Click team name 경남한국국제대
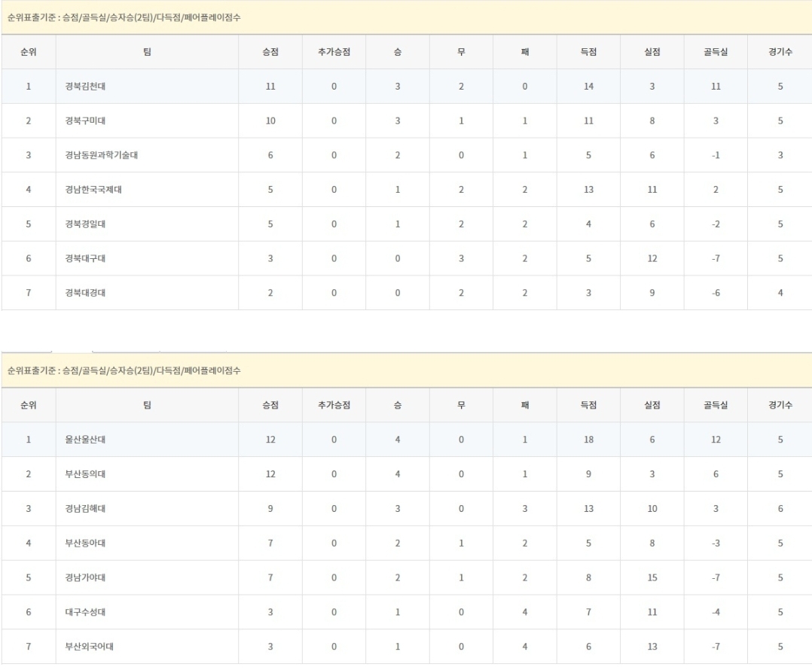 pos(93,190)
